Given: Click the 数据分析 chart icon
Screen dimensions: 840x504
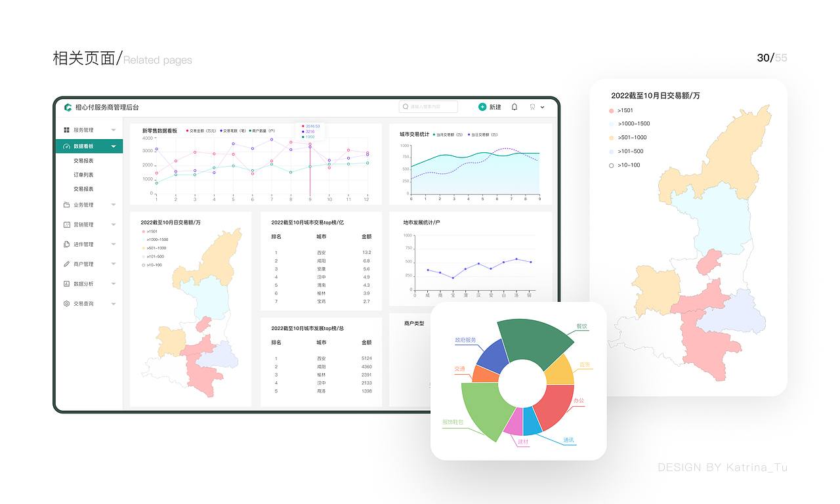Looking at the screenshot, I should coord(67,283).
